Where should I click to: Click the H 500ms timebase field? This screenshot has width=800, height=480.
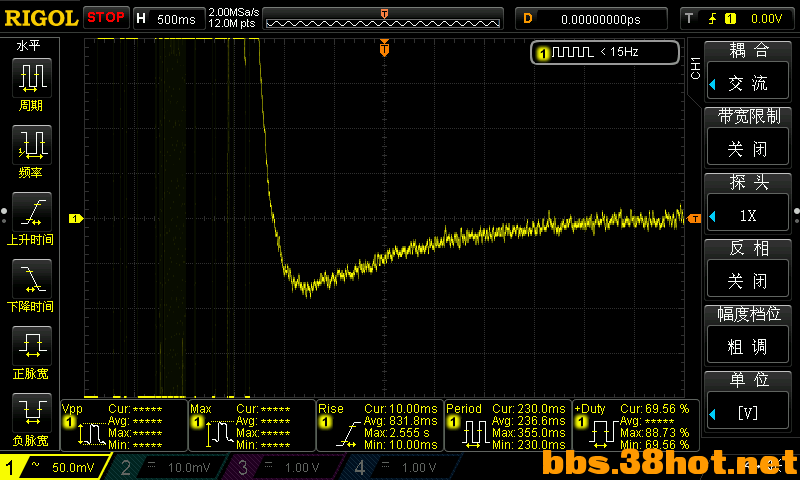[x=169, y=19]
